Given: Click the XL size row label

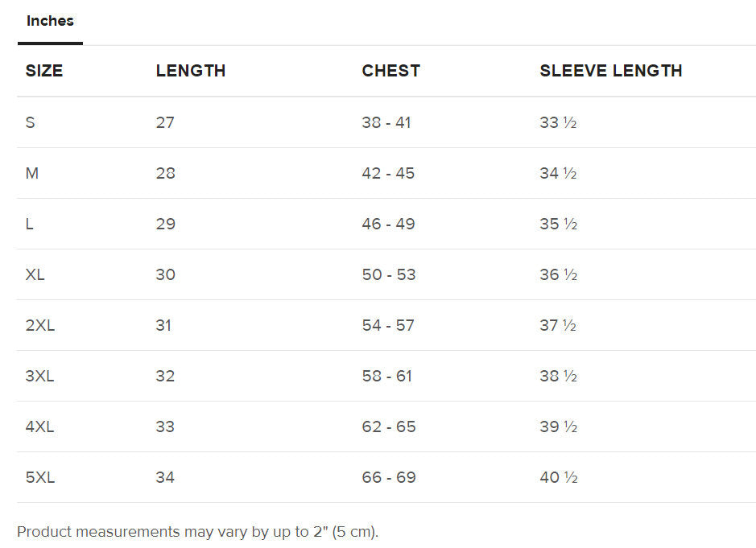Looking at the screenshot, I should click(35, 275).
